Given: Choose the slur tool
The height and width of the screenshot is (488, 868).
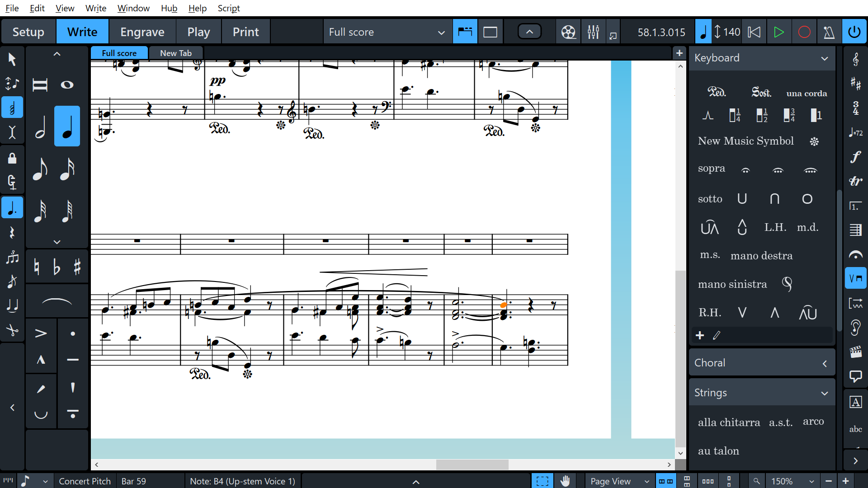Looking at the screenshot, I should coord(57,302).
